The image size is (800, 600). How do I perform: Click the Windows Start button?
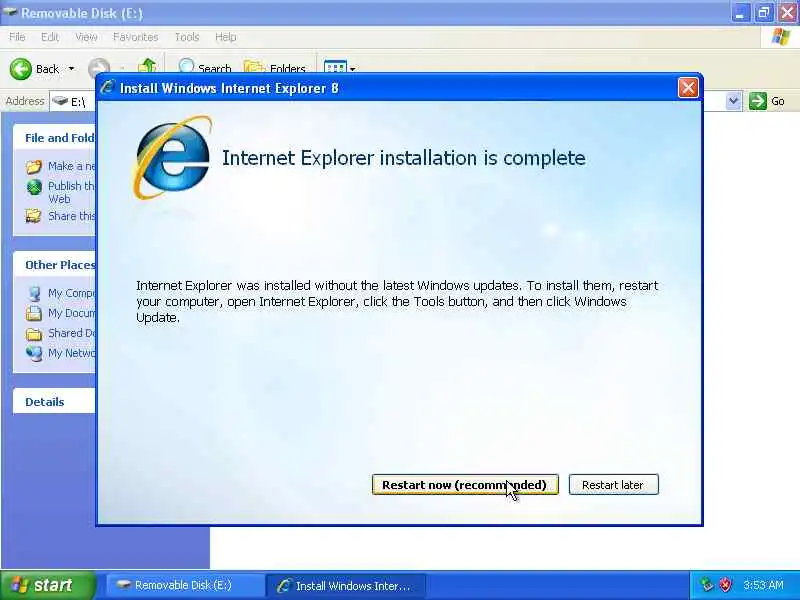pos(48,585)
